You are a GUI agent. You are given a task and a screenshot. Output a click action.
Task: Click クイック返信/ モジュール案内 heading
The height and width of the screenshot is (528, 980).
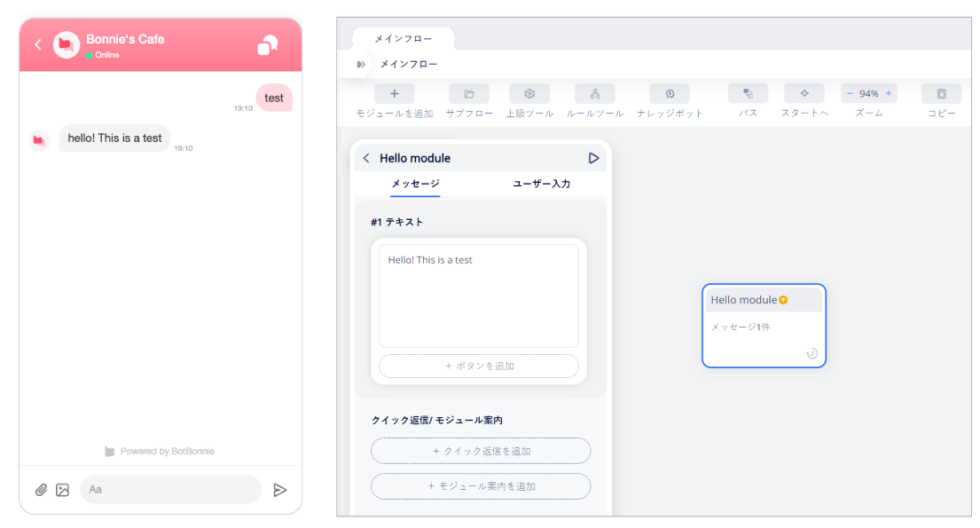(x=437, y=420)
